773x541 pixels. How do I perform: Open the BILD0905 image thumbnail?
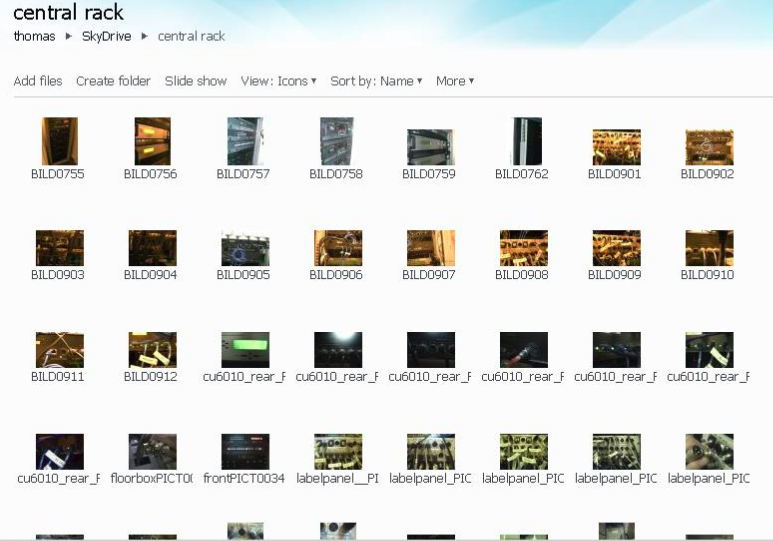[244, 248]
